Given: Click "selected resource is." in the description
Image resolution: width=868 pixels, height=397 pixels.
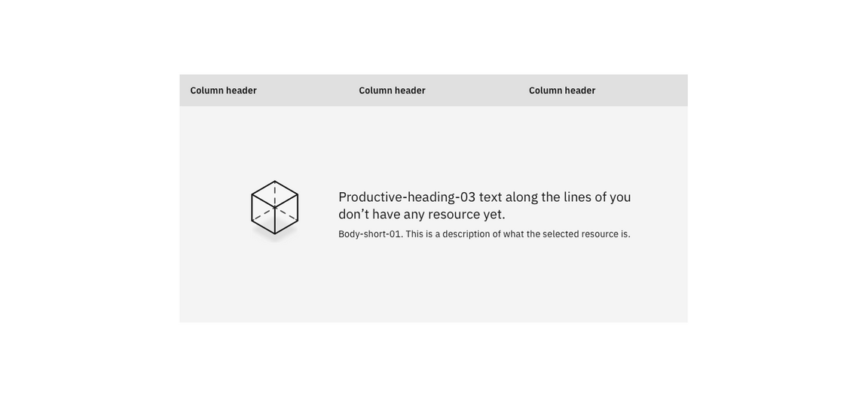Looking at the screenshot, I should click(586, 234).
